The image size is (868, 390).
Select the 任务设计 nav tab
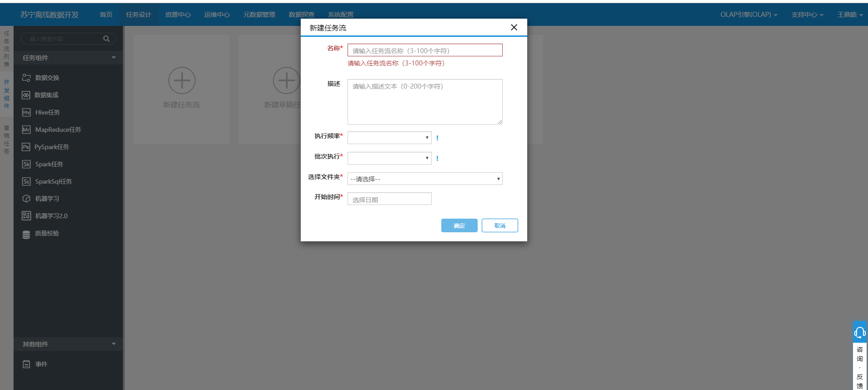(139, 15)
